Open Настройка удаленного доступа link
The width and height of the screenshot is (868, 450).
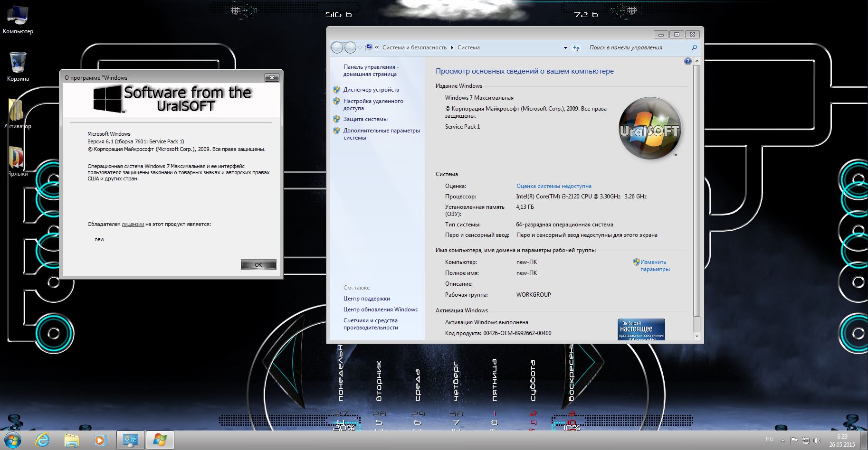click(373, 104)
